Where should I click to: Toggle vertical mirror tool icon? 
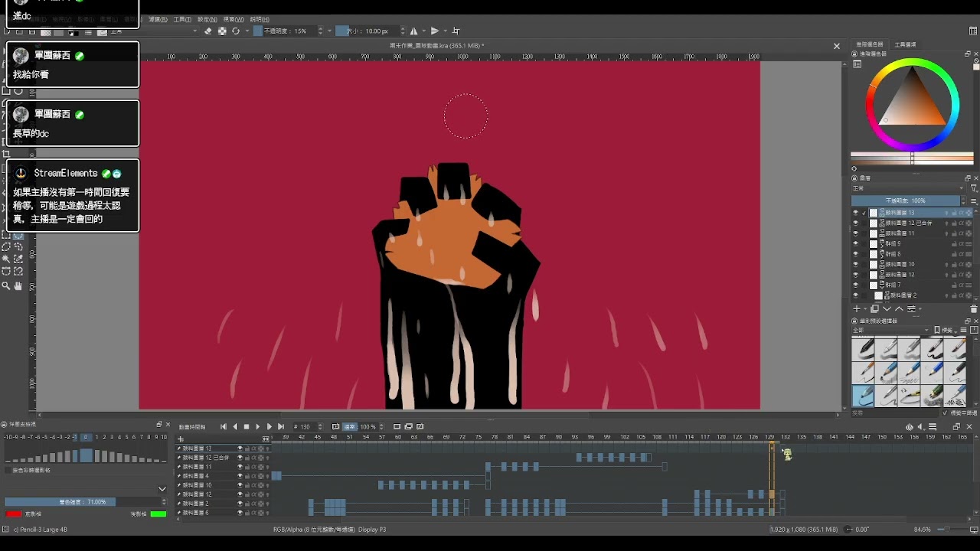[435, 31]
